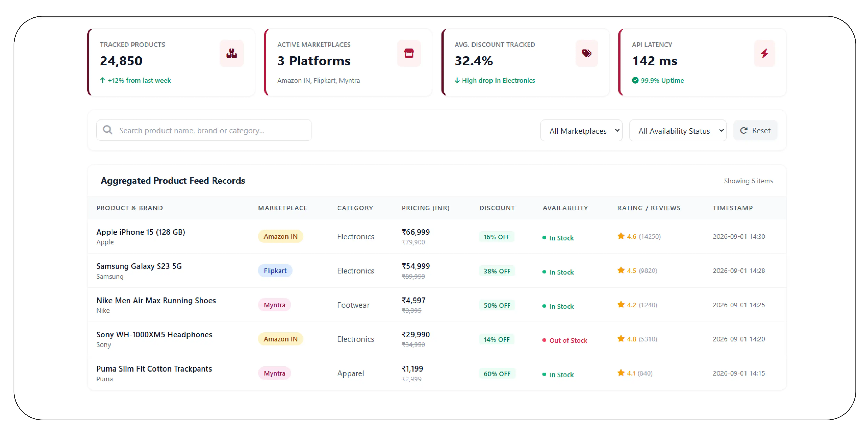This screenshot has width=868, height=431.
Task: Click the Apparel category cell
Action: click(x=351, y=373)
